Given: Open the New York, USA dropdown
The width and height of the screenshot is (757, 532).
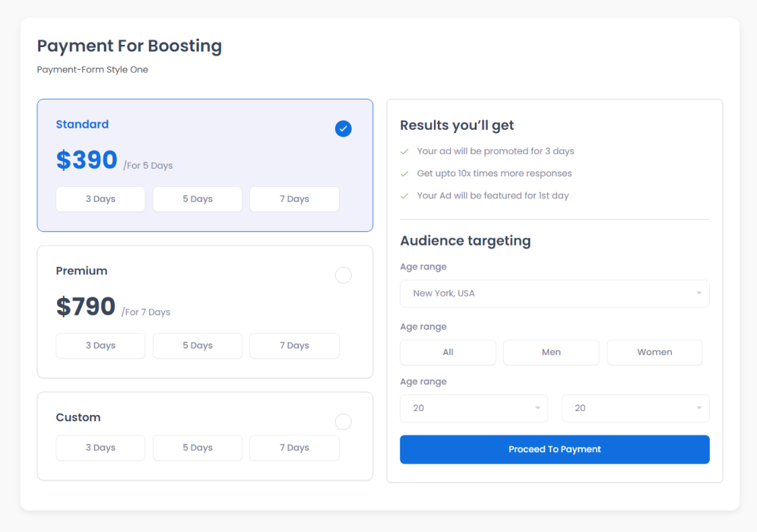Looking at the screenshot, I should click(554, 293).
